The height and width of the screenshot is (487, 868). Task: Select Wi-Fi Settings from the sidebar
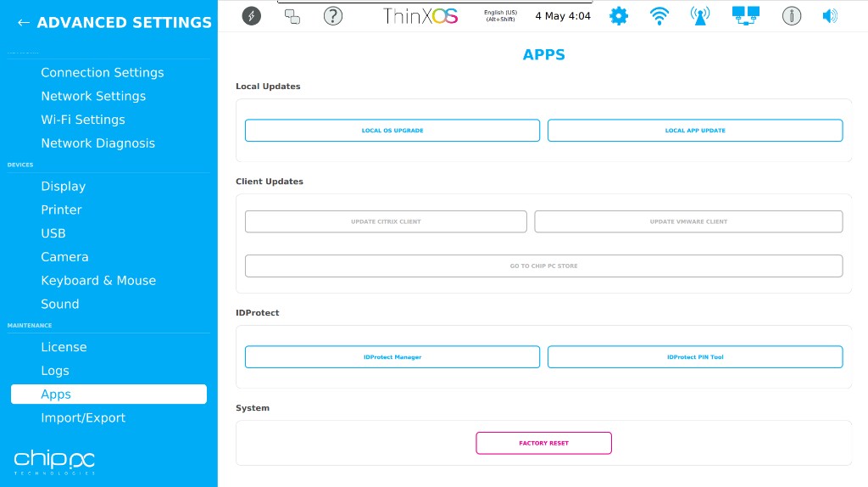coord(83,120)
